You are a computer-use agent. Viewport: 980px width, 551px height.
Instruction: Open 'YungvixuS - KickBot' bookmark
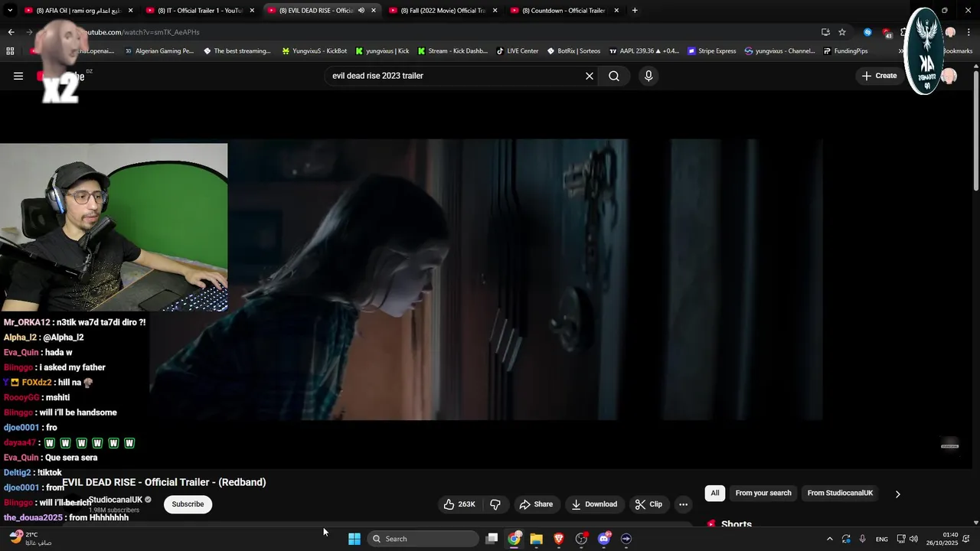[315, 51]
